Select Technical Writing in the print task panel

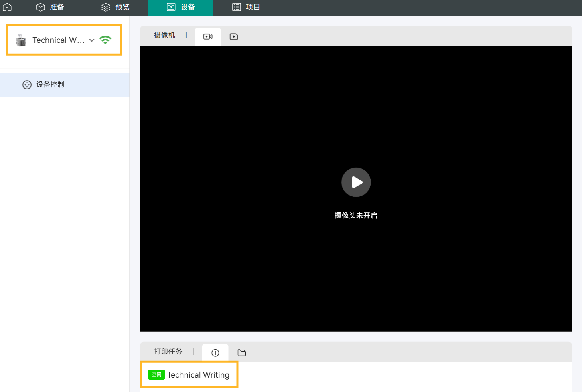coord(198,375)
